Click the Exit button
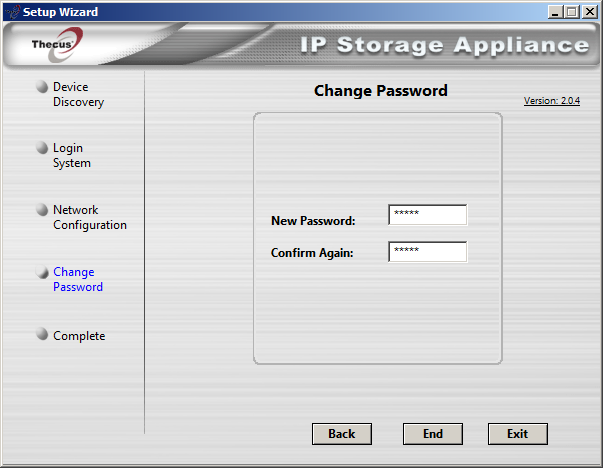The width and height of the screenshot is (603, 468). pos(518,434)
